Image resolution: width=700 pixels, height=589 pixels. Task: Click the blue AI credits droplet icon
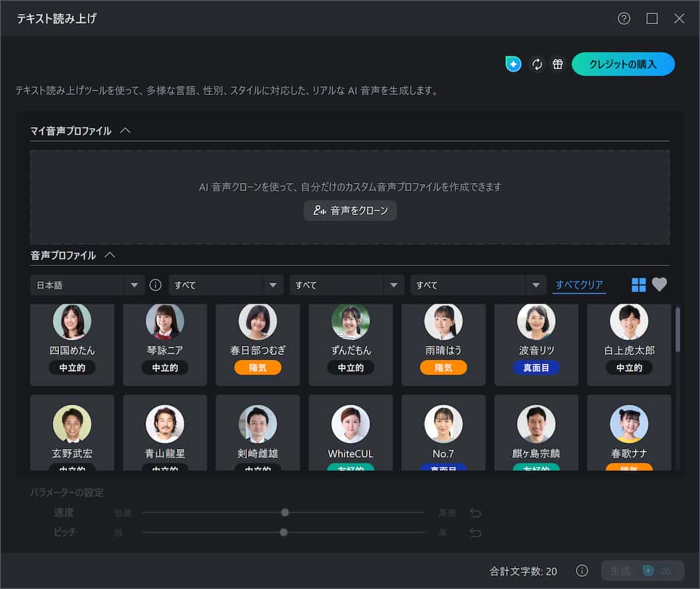click(x=513, y=64)
